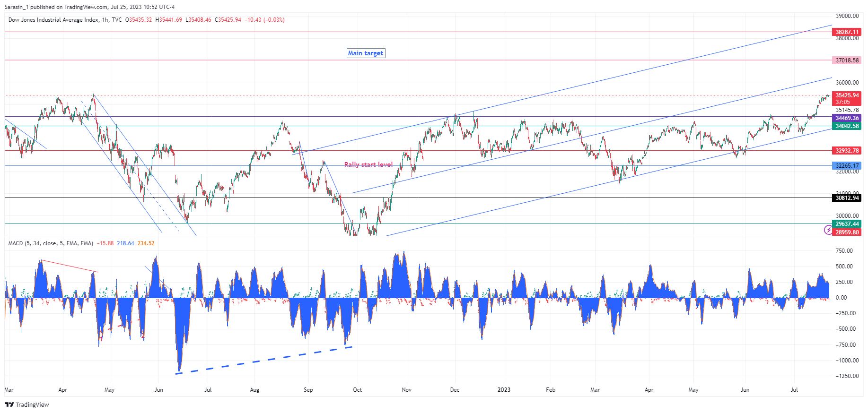Click the Aug label on the time axis
The height and width of the screenshot is (413, 868).
(x=254, y=390)
